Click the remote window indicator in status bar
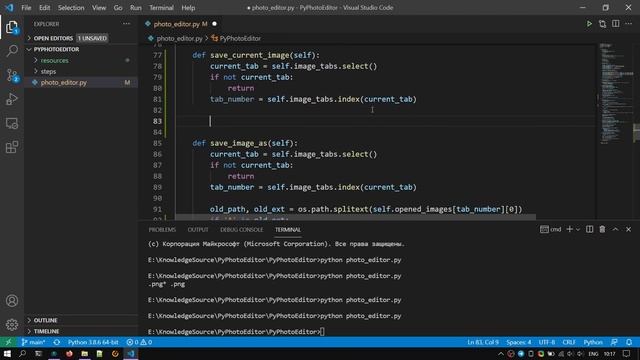This screenshot has height=360, width=640. point(8,342)
